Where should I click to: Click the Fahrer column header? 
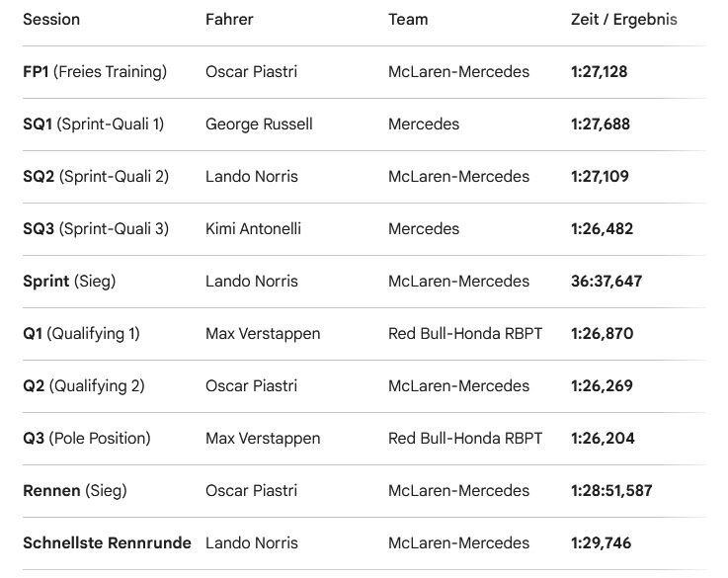(229, 20)
